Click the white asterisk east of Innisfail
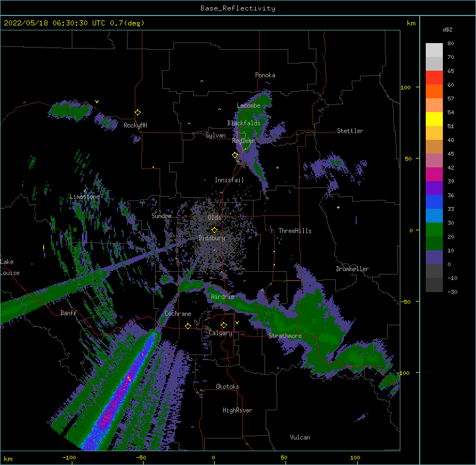The image size is (476, 465). coord(277,167)
